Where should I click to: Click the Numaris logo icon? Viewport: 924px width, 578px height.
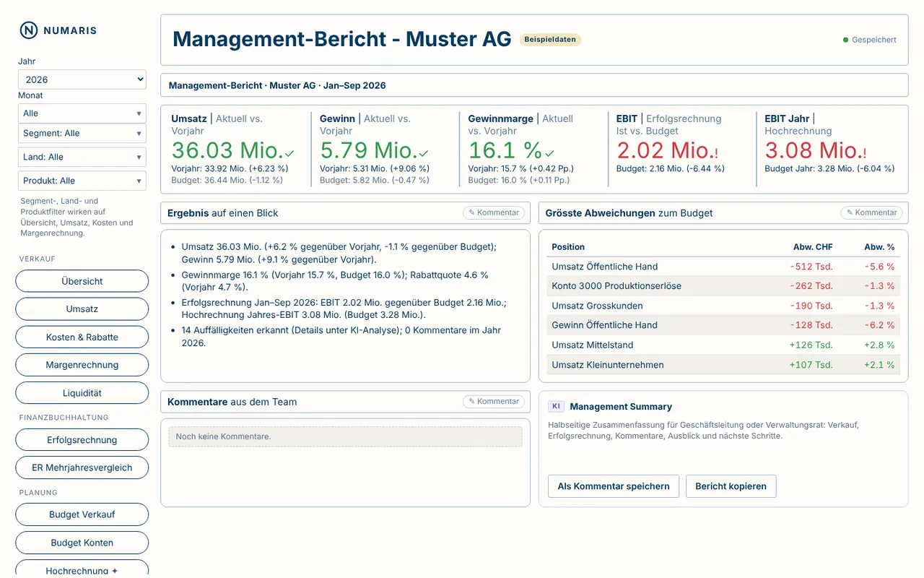point(28,30)
